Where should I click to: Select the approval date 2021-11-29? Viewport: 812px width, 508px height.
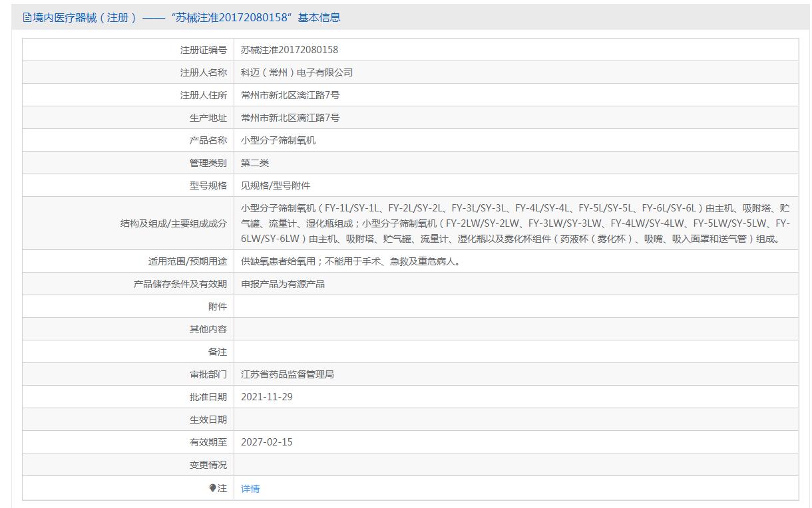click(267, 397)
